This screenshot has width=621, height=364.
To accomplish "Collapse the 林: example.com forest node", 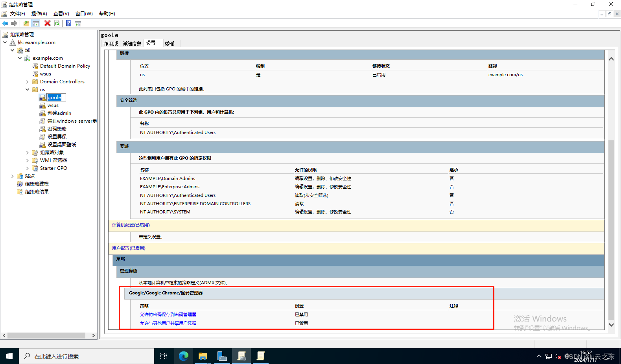I will (5, 42).
